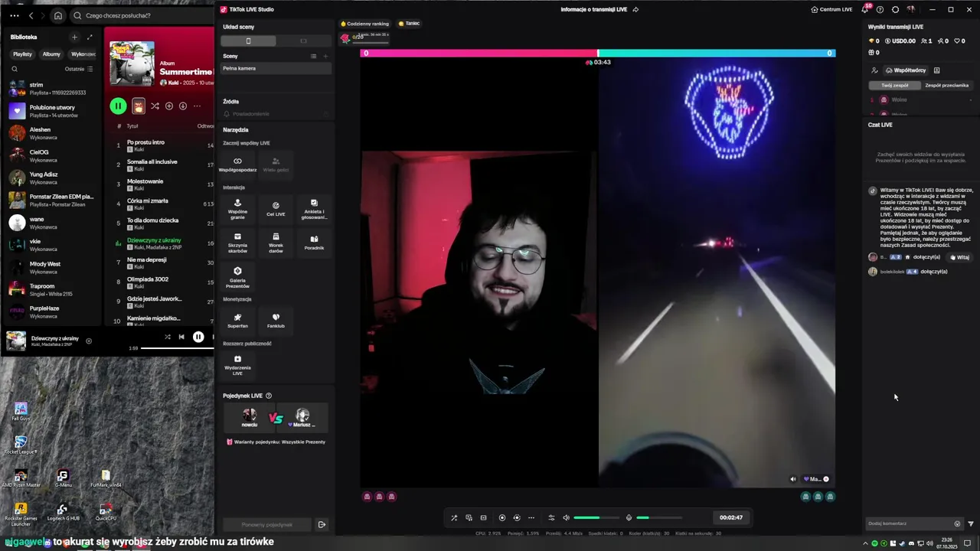Viewport: 980px width, 551px height.
Task: Click the Witaj welcome button in chat
Action: point(959,257)
